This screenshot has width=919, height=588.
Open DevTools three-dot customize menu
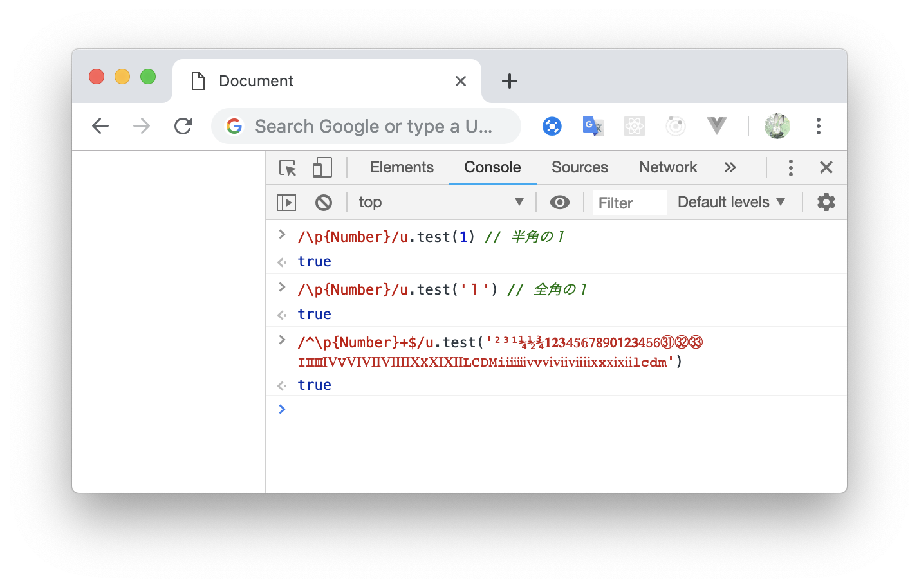click(x=790, y=168)
